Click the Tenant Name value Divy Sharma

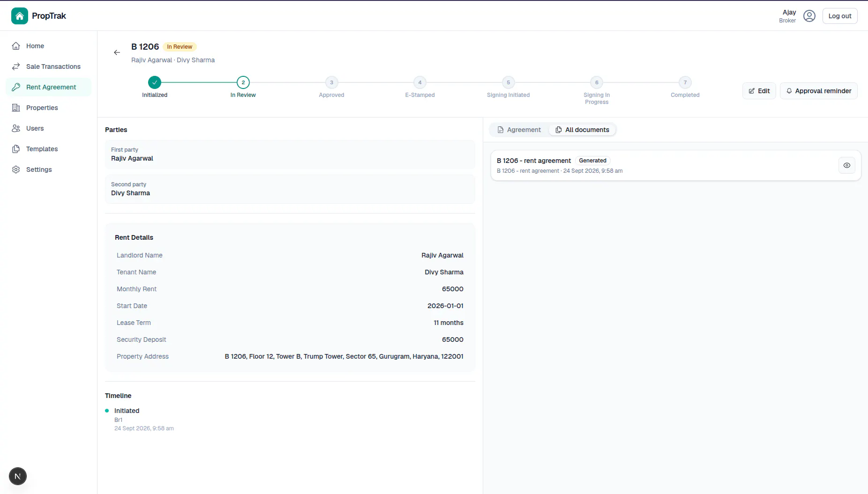444,272
